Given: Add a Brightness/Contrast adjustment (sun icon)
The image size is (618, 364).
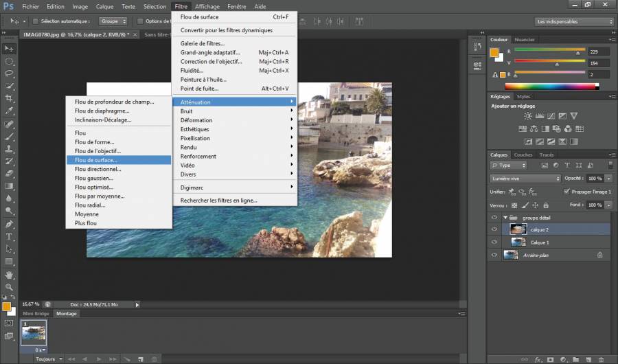Looking at the screenshot, I should coord(527,116).
